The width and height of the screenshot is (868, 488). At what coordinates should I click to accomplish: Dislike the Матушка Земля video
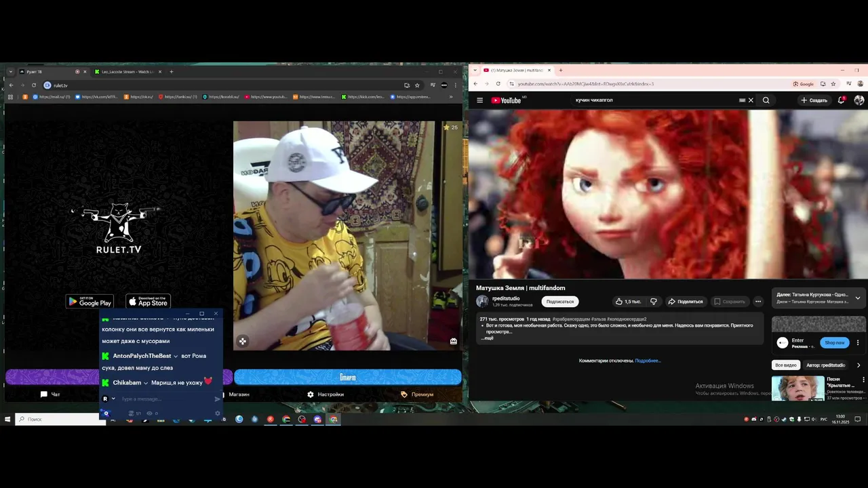click(654, 302)
